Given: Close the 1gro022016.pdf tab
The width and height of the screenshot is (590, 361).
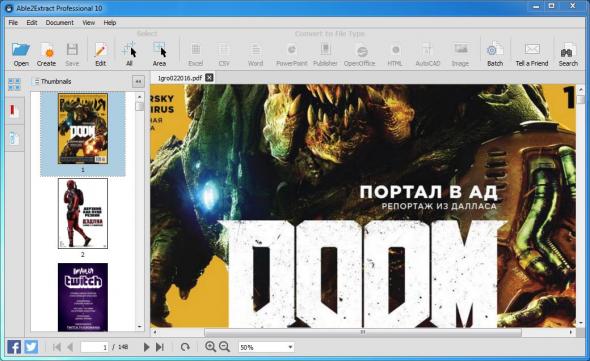Looking at the screenshot, I should tap(209, 78).
